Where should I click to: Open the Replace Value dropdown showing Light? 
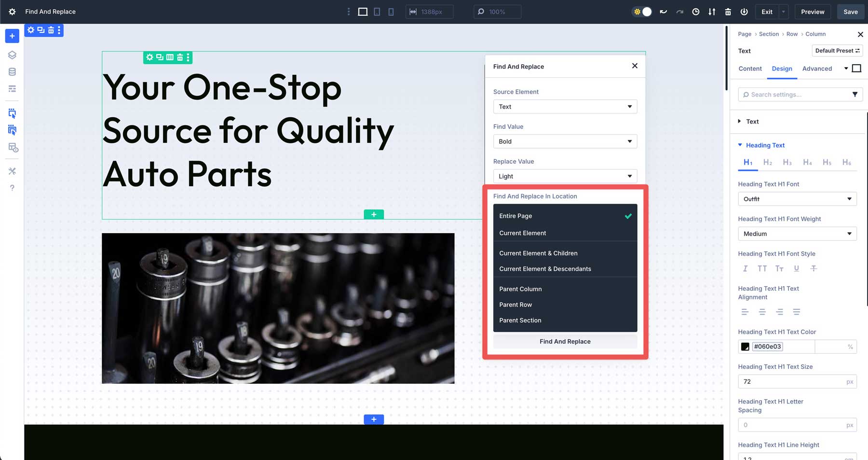pyautogui.click(x=565, y=176)
